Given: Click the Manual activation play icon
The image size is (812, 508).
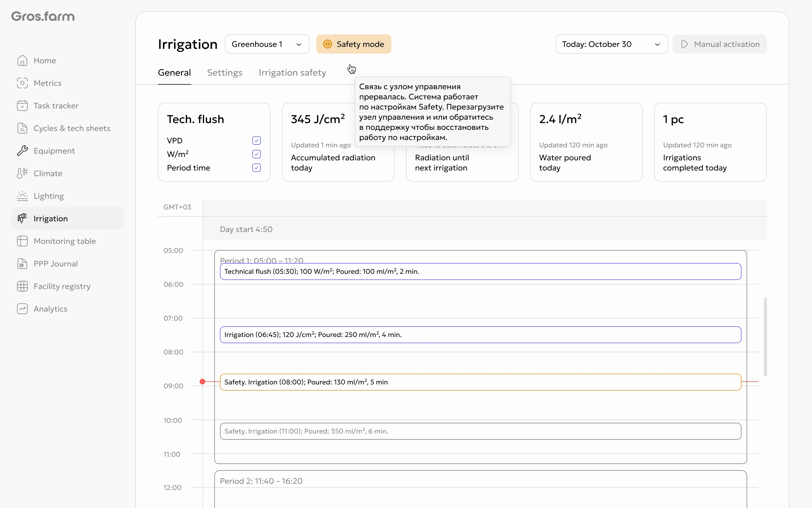Looking at the screenshot, I should pos(685,44).
